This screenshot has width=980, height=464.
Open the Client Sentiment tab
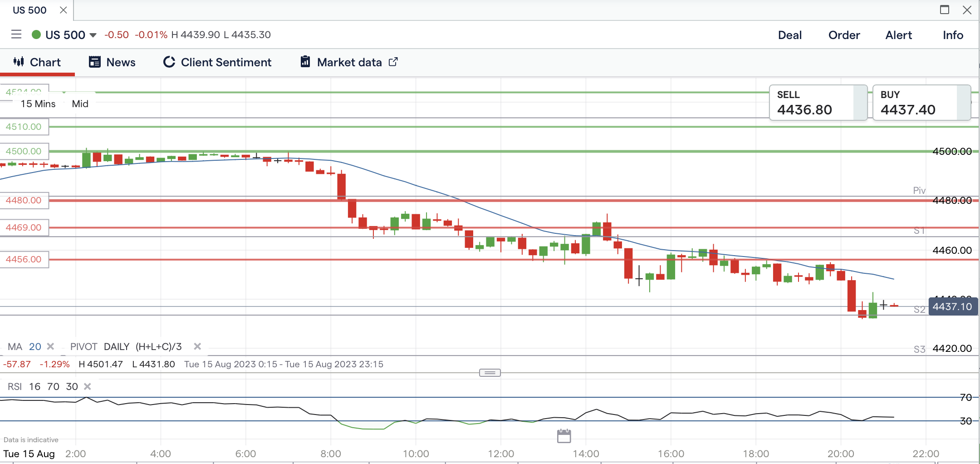coord(217,62)
